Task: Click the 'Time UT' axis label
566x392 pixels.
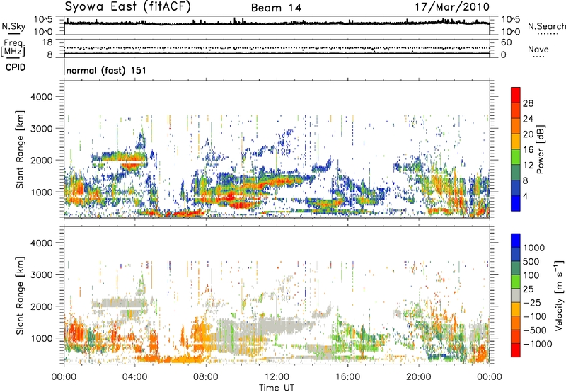Action: pyautogui.click(x=277, y=388)
